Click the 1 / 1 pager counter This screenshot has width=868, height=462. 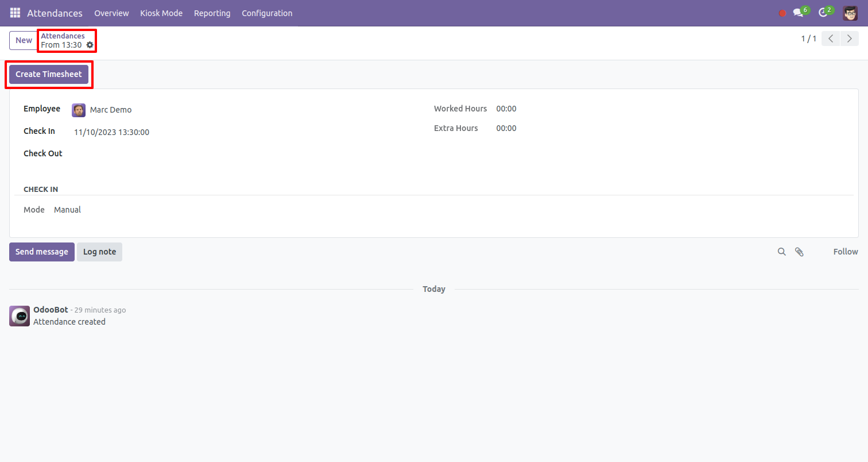[x=809, y=39]
